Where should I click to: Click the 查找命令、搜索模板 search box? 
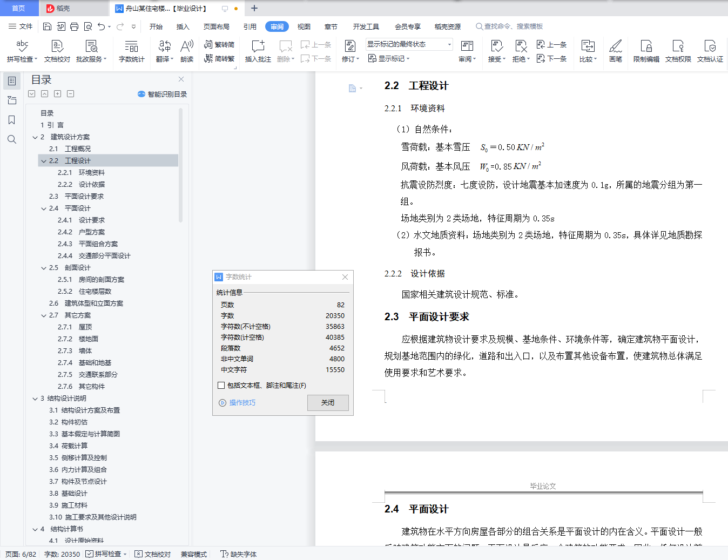[x=510, y=26]
